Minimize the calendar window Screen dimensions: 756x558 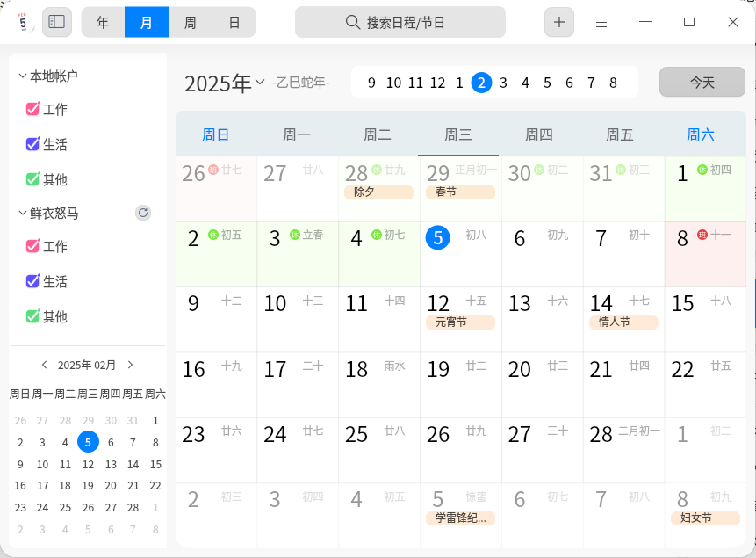click(x=645, y=22)
